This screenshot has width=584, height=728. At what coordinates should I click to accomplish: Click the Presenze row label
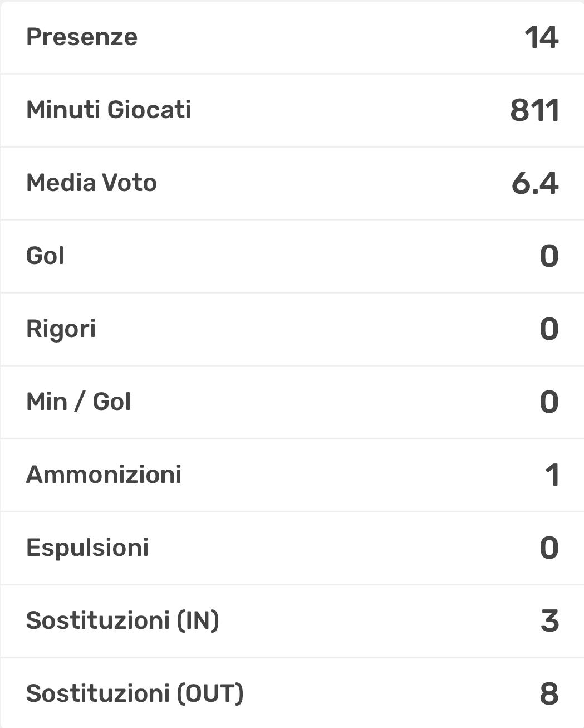82,37
